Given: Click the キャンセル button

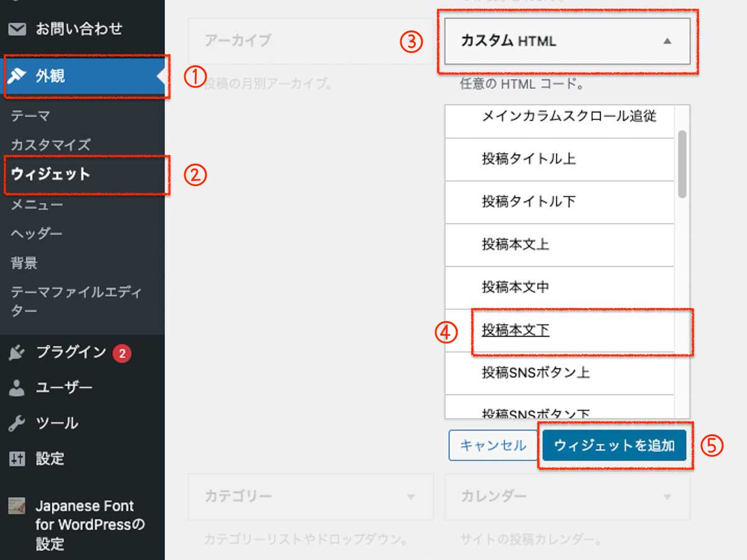Looking at the screenshot, I should (x=492, y=446).
